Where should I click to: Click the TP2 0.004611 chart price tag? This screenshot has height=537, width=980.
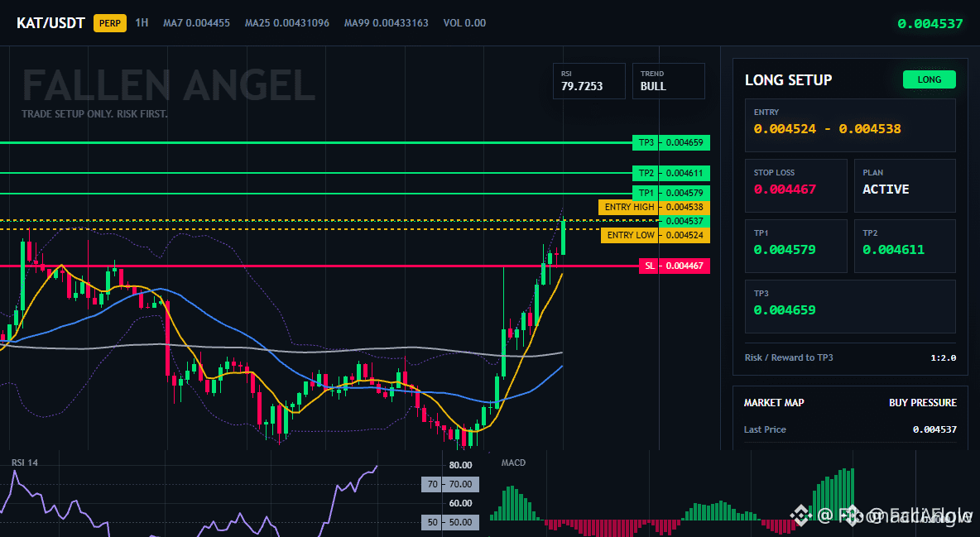coord(671,173)
